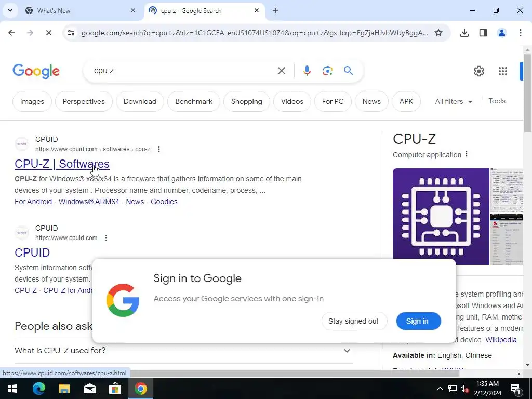
Task: Click the blue magnifier search icon
Action: click(348, 71)
